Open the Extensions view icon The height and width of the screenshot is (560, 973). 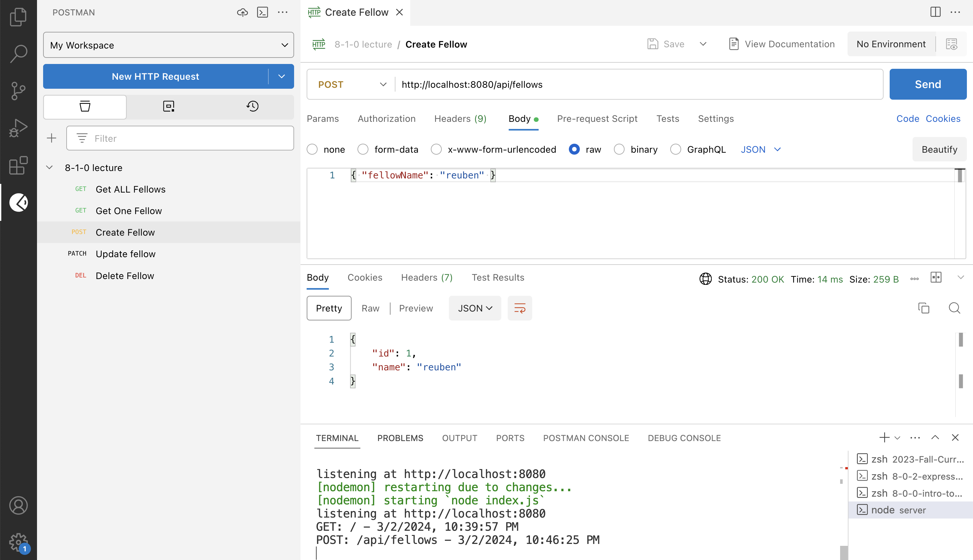click(x=18, y=165)
